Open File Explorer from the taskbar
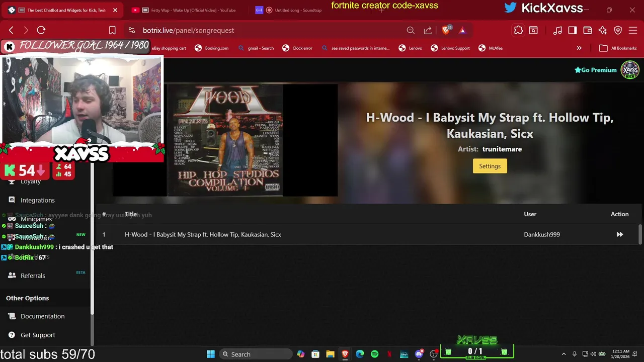644x362 pixels. click(330, 354)
